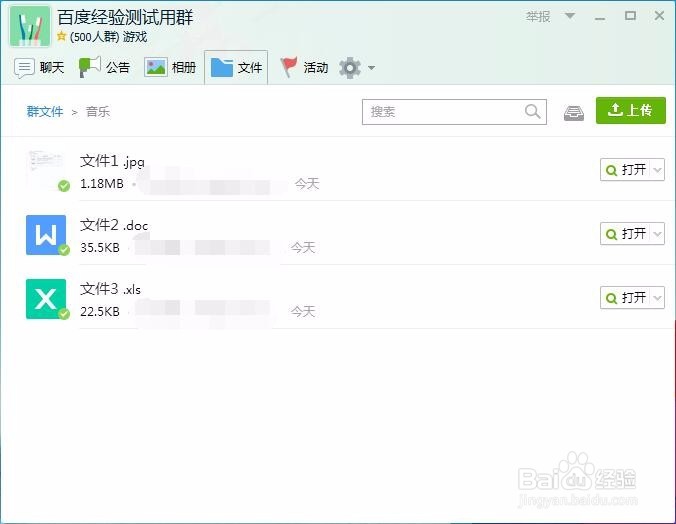This screenshot has width=676, height=524.
Task: Minimize the group window
Action: click(x=600, y=19)
